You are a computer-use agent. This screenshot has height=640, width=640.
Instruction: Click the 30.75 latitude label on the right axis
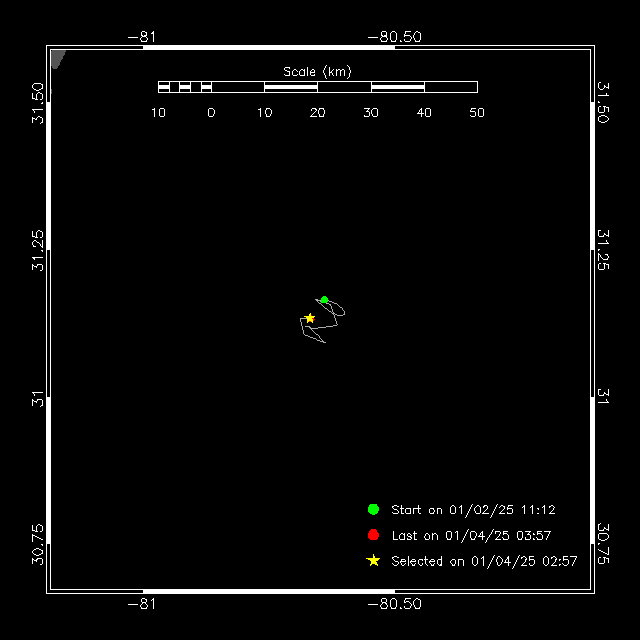[603, 543]
